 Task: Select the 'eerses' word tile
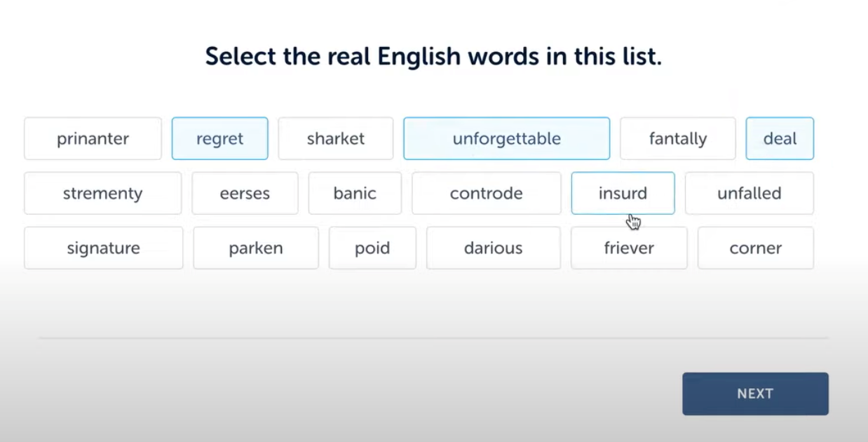click(245, 193)
